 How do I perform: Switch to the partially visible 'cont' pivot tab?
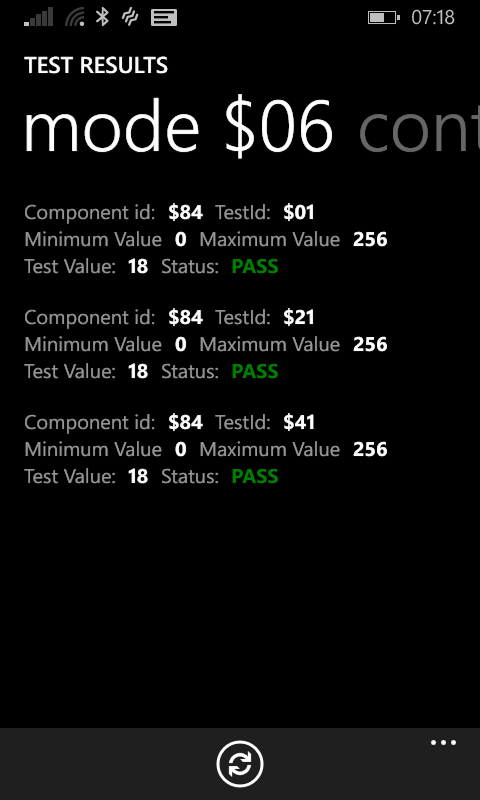click(419, 128)
